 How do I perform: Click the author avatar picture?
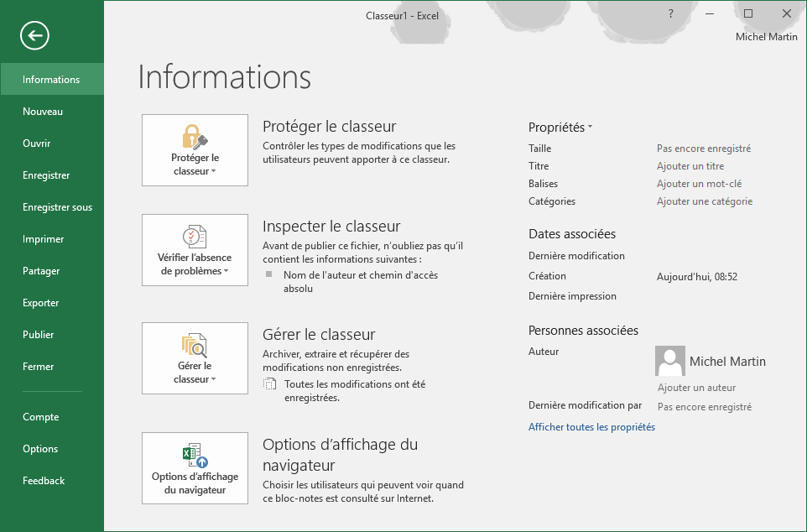pyautogui.click(x=669, y=361)
